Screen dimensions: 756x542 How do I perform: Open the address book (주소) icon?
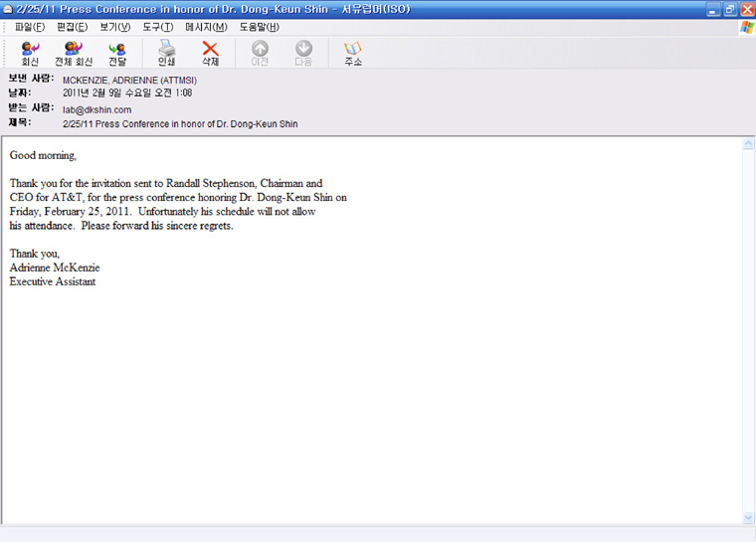[353, 53]
